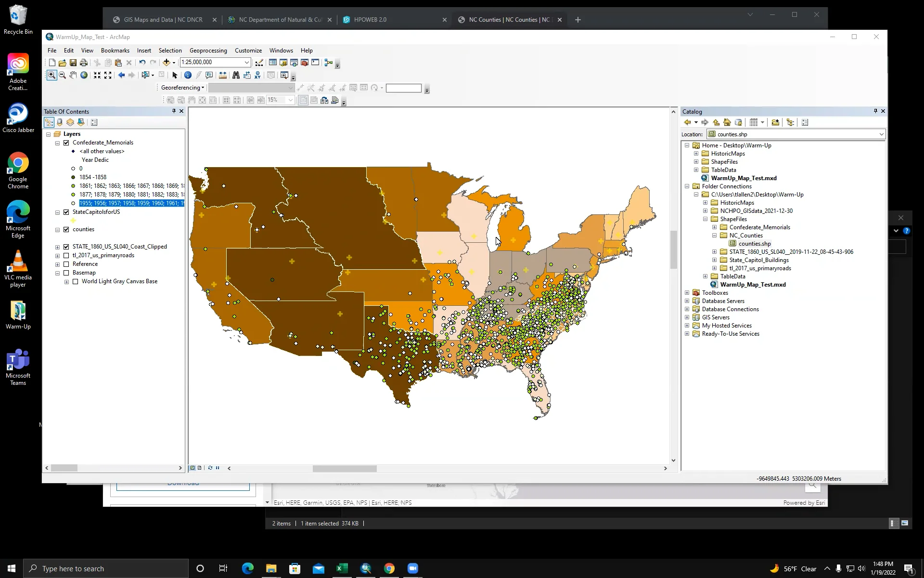Collapse the Confederate_Memorials layer in Table Of Contents
The height and width of the screenshot is (578, 924).
point(57,143)
